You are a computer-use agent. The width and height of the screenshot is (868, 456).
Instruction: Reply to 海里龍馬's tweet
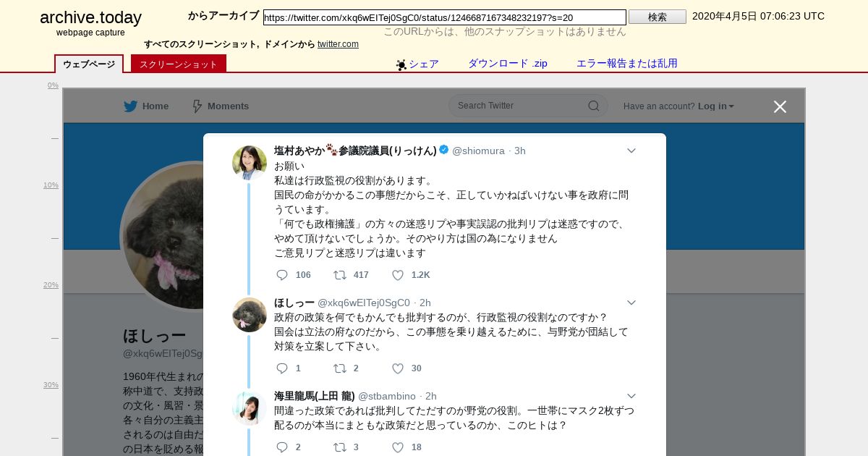282,447
